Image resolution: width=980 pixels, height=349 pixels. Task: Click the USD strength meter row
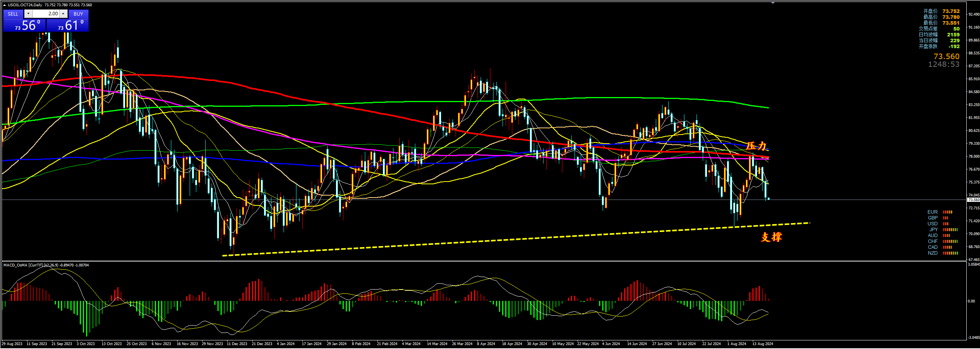point(938,224)
